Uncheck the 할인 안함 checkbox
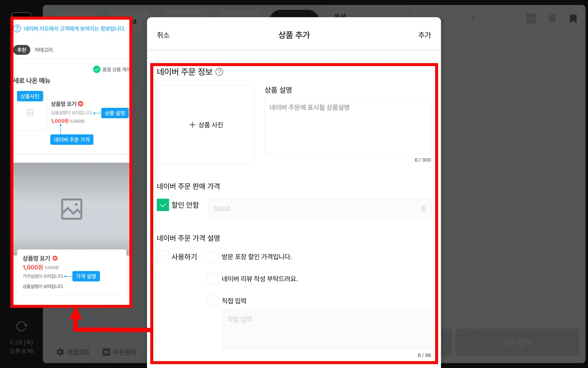 pyautogui.click(x=163, y=205)
